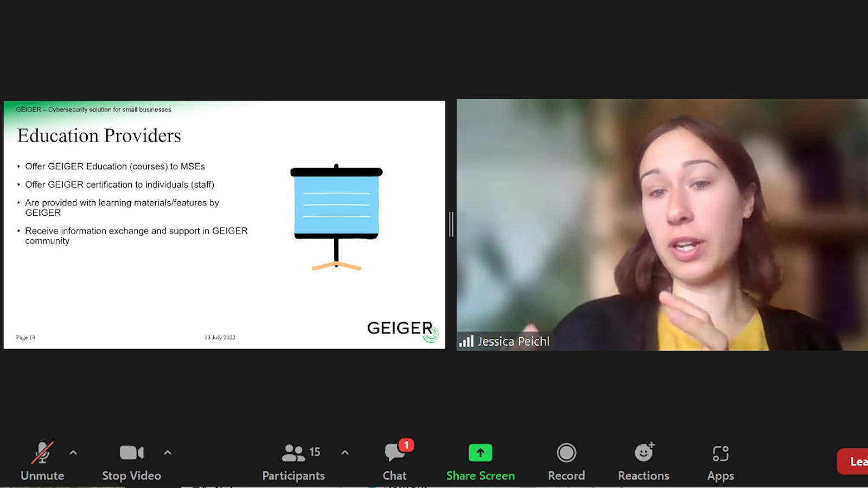868x488 pixels.
Task: Start sharing with the Share Screen icon
Action: (480, 453)
